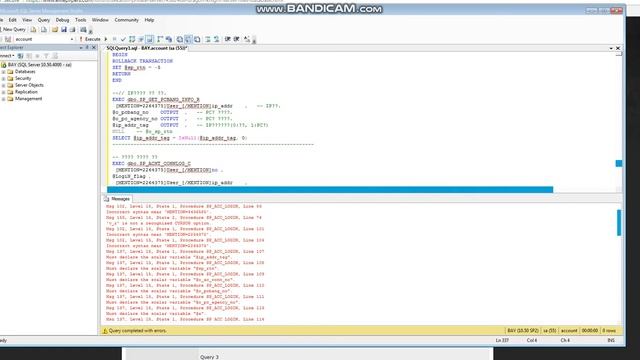Open the Object Explorer window position dropdown
The image size is (640, 360).
click(x=81, y=48)
